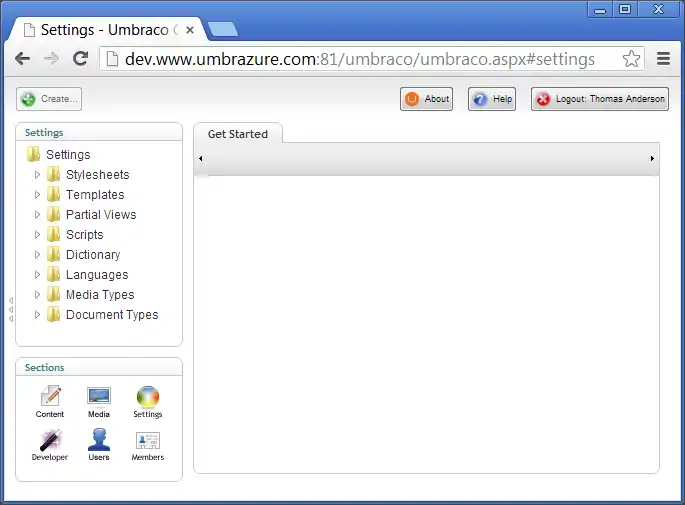Go forward in browser history
This screenshot has height=505, width=685.
[52, 58]
